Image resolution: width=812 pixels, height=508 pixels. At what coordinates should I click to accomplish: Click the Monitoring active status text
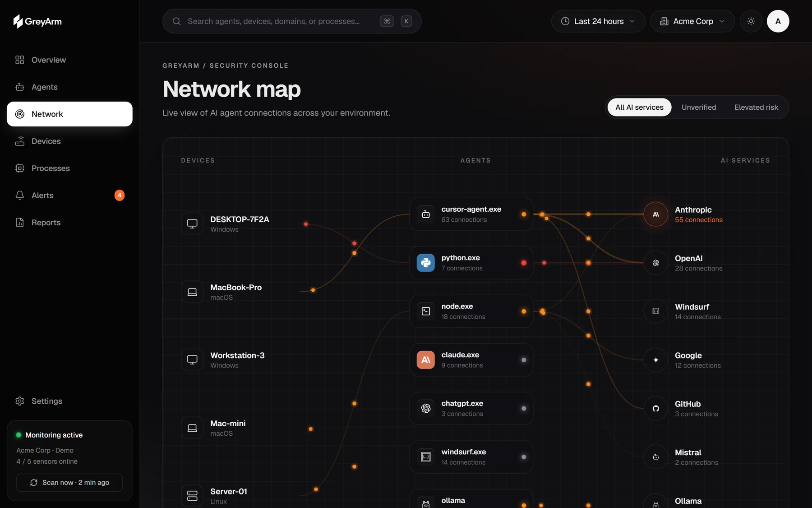point(54,435)
